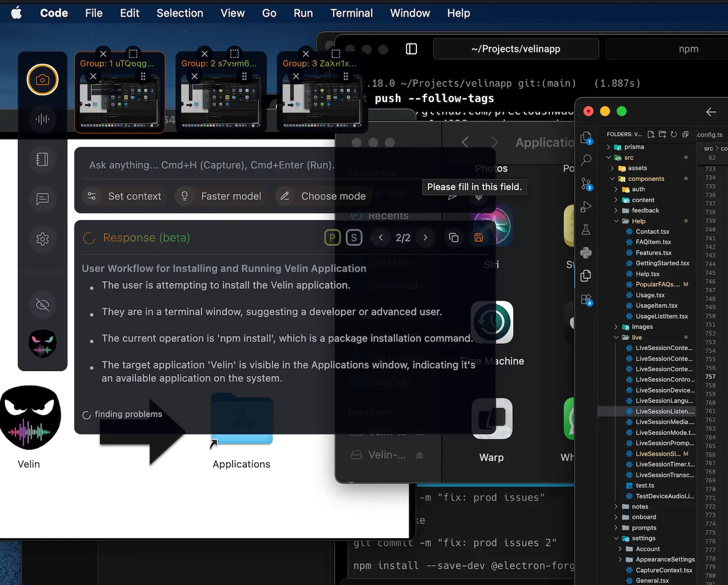This screenshot has height=585, width=728.
Task: Open the Terminal menu in the menu bar
Action: pyautogui.click(x=352, y=13)
